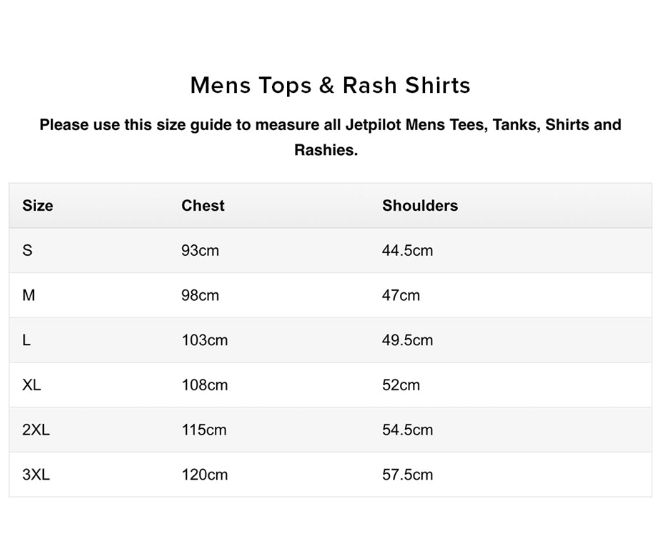
Task: Click the Mens Tops & Rash Shirts heading
Action: click(330, 85)
